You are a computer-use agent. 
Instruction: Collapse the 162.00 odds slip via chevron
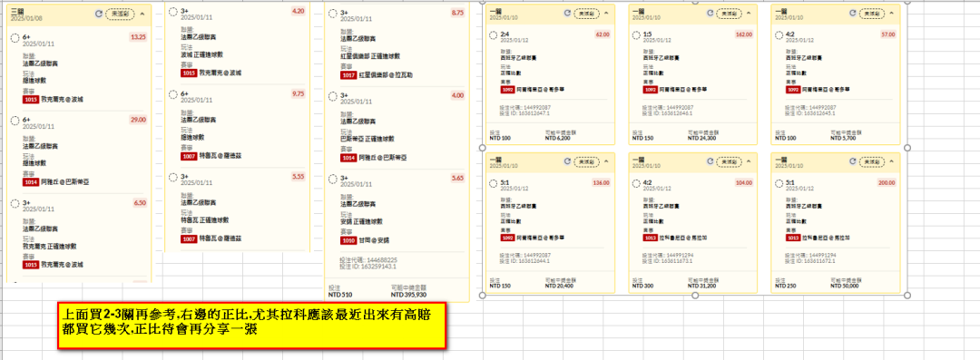(x=748, y=13)
